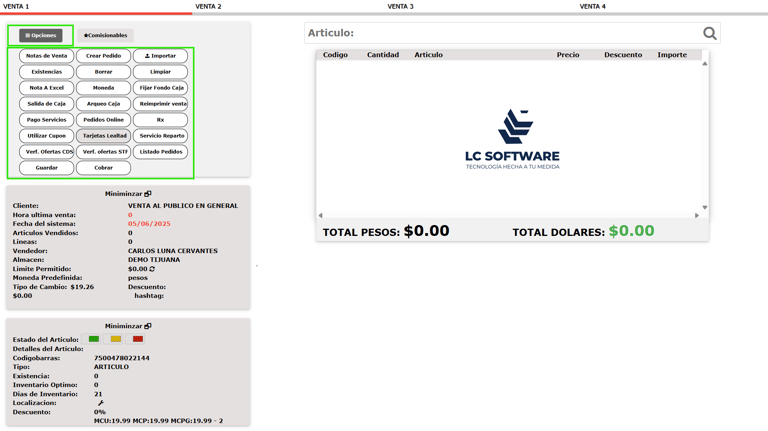Switch to the VENTA 3 tab
The width and height of the screenshot is (768, 431).
(400, 6)
